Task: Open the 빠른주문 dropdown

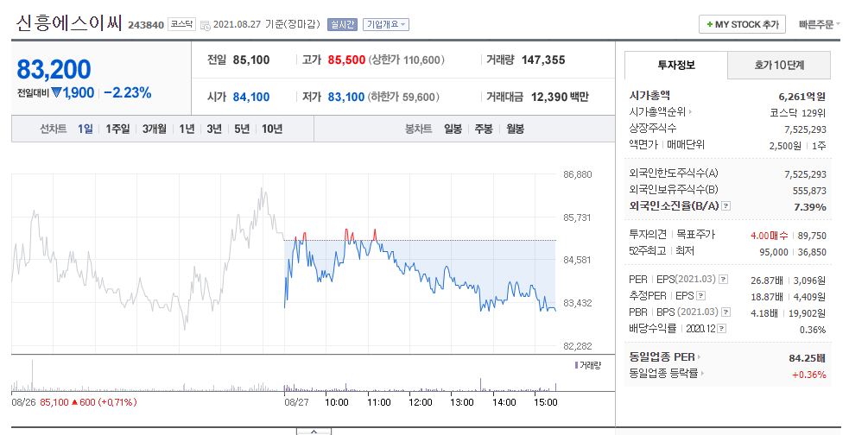Action: pos(820,24)
